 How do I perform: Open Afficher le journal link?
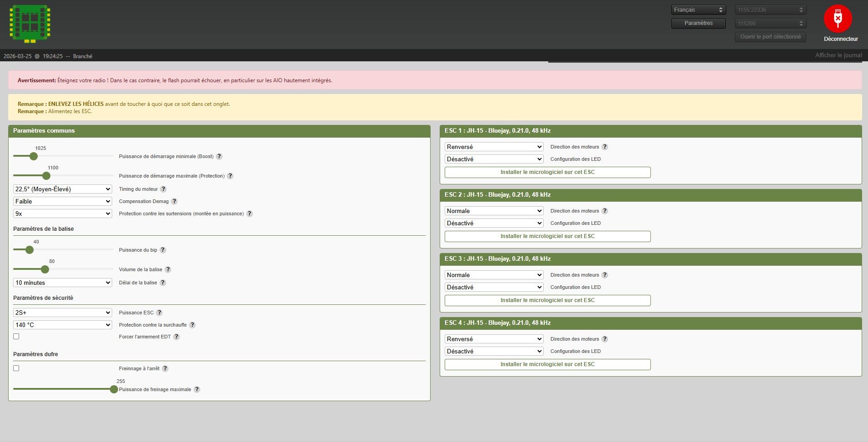tap(838, 55)
